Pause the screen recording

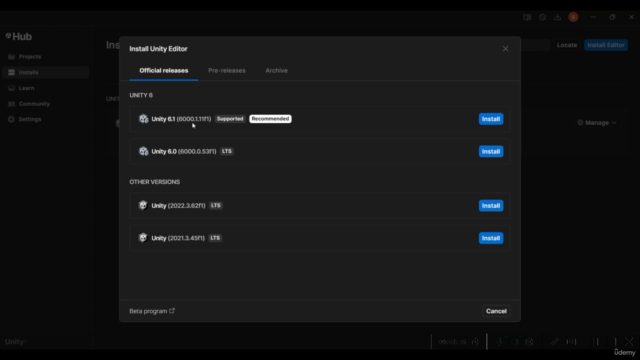pos(596,342)
